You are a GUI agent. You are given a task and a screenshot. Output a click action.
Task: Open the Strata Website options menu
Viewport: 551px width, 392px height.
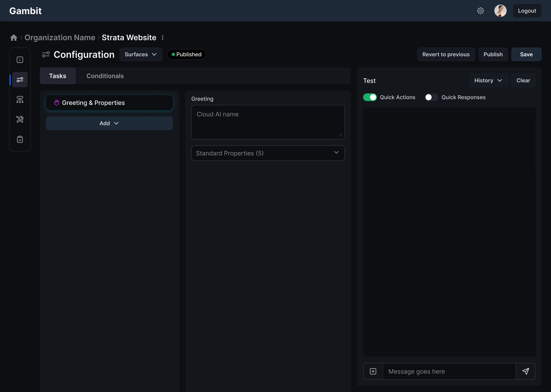pos(163,37)
